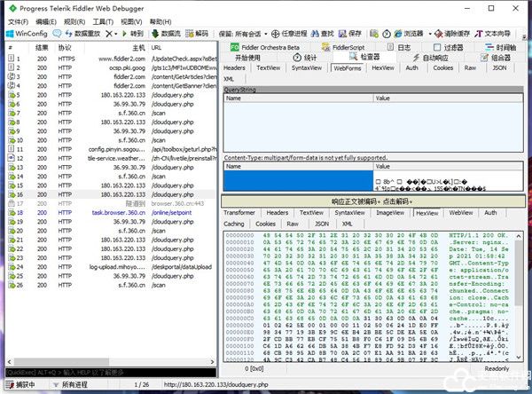Open the 查找 find binoculars tool
The width and height of the screenshot is (532, 394).
coord(323,34)
